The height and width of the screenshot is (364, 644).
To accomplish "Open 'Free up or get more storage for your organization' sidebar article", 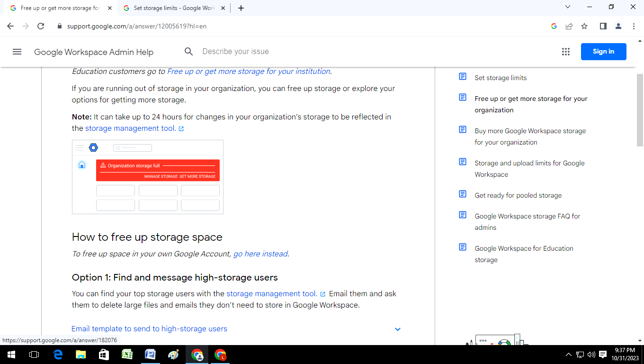I will pyautogui.click(x=531, y=104).
